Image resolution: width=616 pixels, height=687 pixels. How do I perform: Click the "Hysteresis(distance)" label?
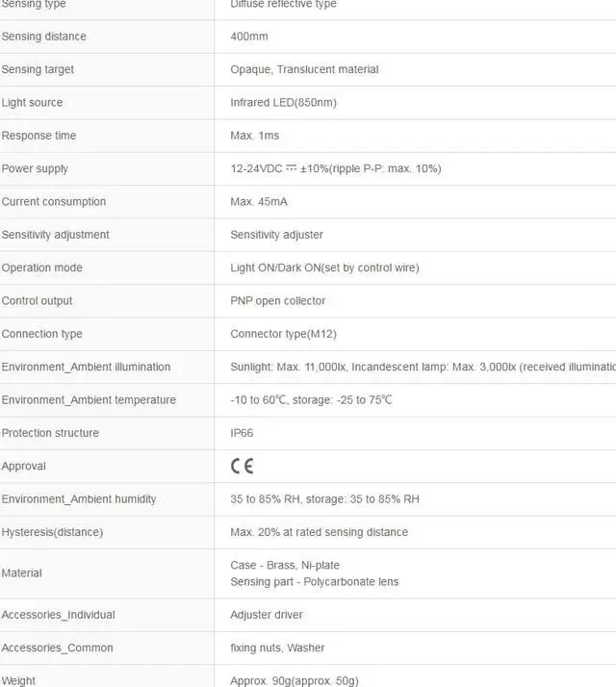click(x=52, y=532)
